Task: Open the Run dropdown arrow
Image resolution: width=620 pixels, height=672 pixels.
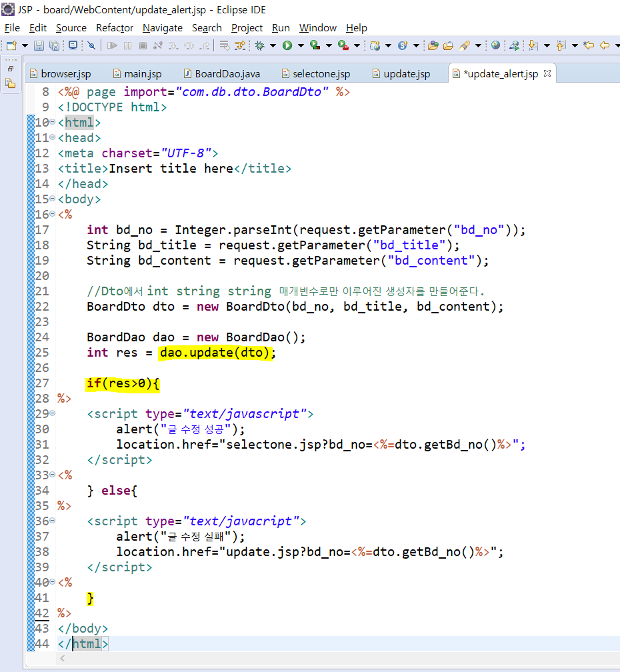Action: (x=301, y=45)
